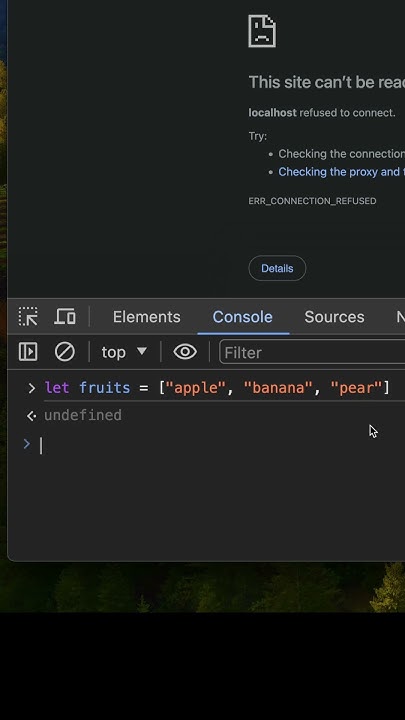
Task: Open the Checking the proxy link
Action: tap(341, 172)
